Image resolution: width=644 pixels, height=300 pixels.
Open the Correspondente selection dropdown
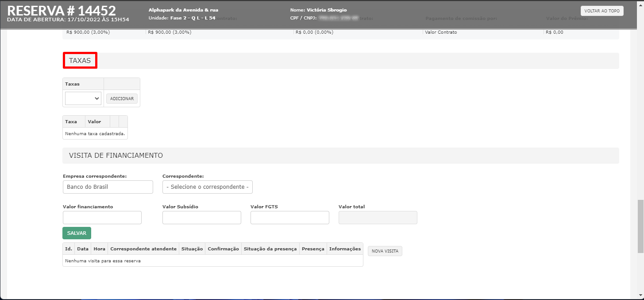[208, 187]
